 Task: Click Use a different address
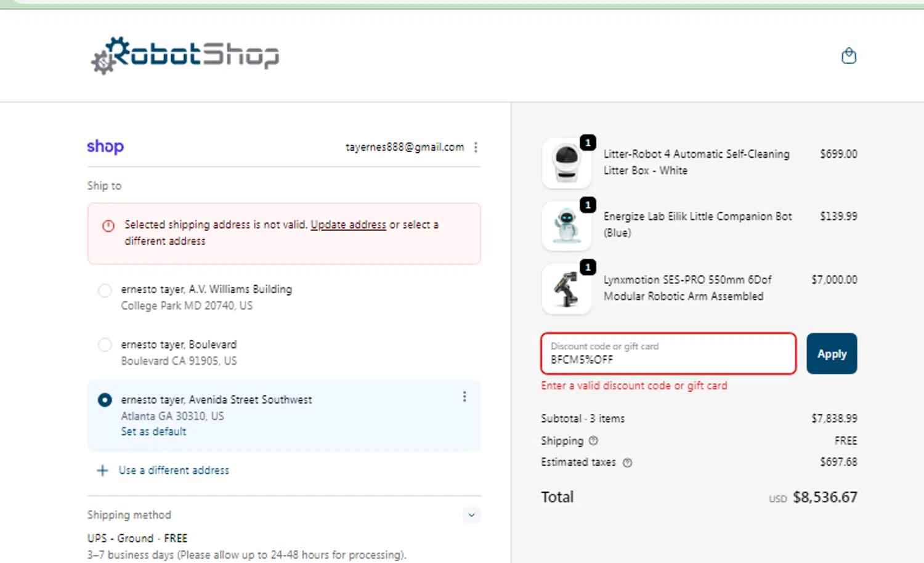tap(174, 470)
